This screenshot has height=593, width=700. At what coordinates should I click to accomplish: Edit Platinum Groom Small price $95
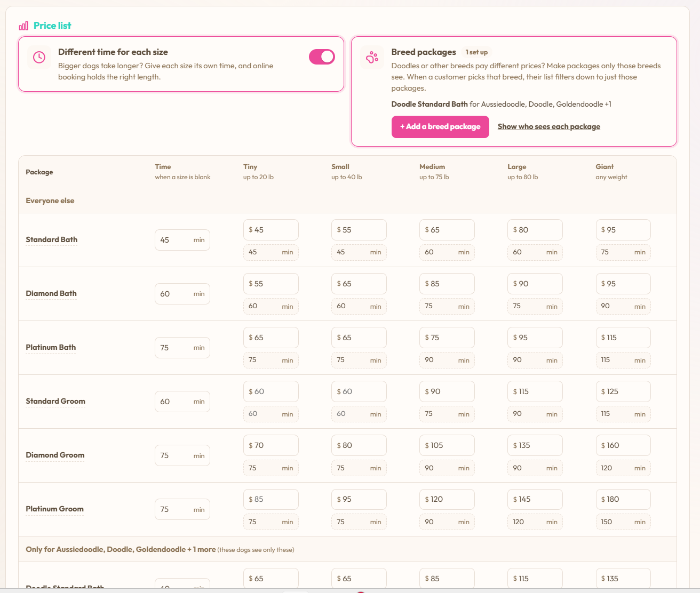tap(359, 499)
